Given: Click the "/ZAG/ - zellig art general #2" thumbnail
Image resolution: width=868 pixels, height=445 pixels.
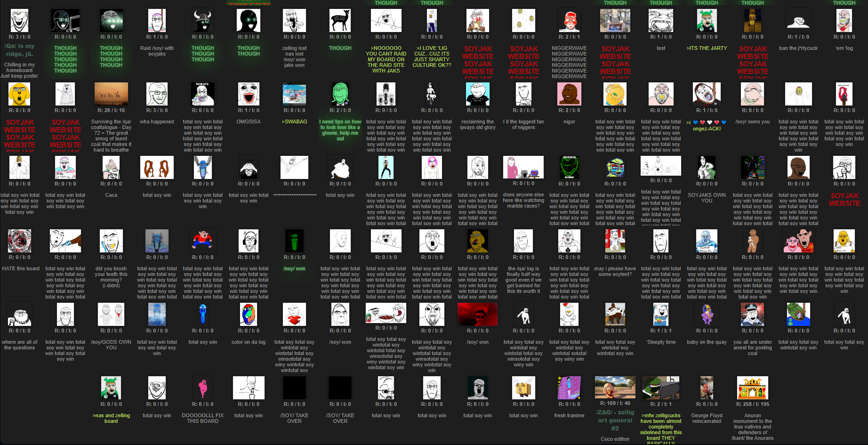Looking at the screenshot, I should [615, 387].
